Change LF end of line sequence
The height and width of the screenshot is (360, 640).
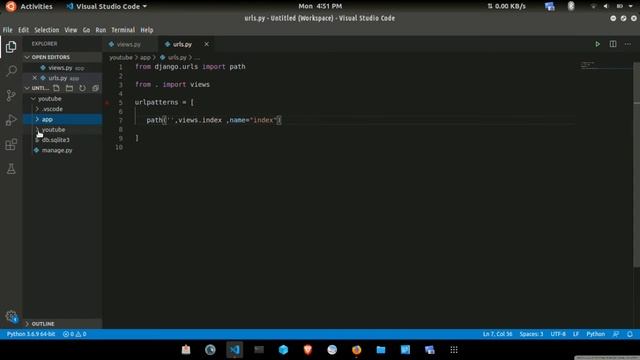tap(576, 334)
